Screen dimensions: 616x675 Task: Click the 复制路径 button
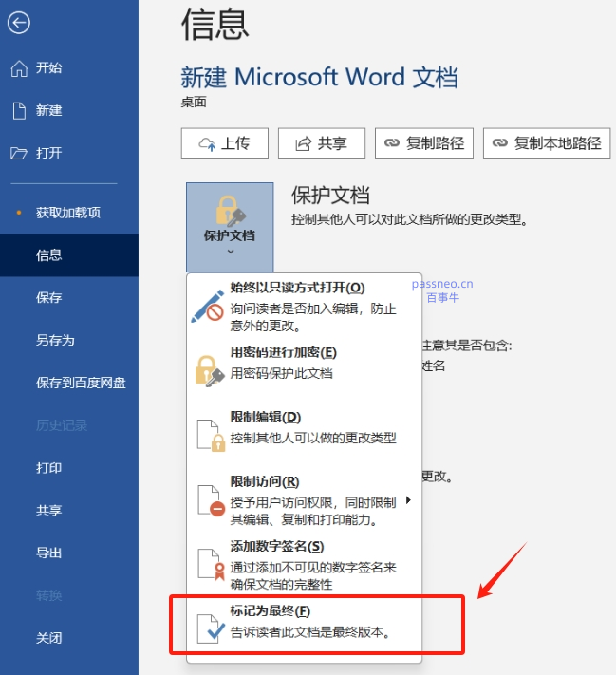point(424,143)
